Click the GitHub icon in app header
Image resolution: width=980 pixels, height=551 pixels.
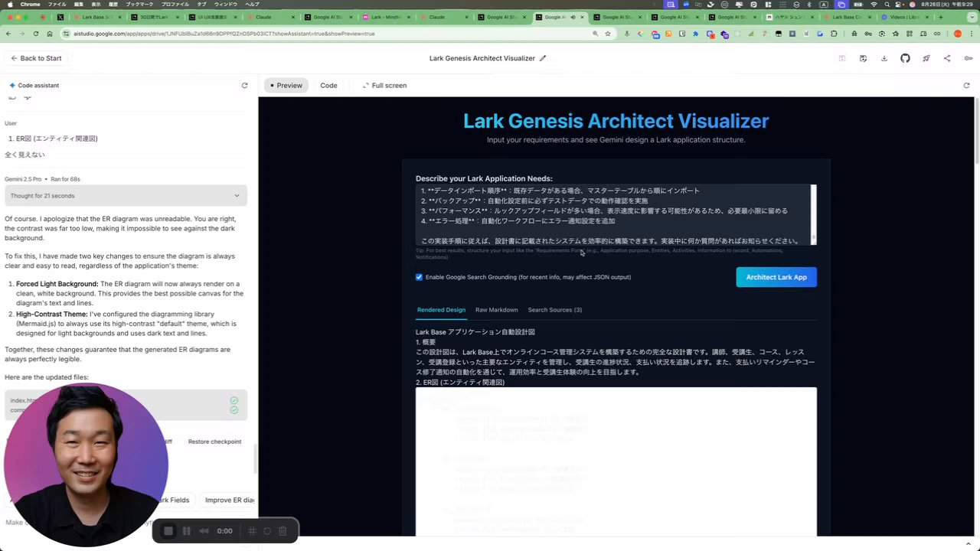pos(905,58)
